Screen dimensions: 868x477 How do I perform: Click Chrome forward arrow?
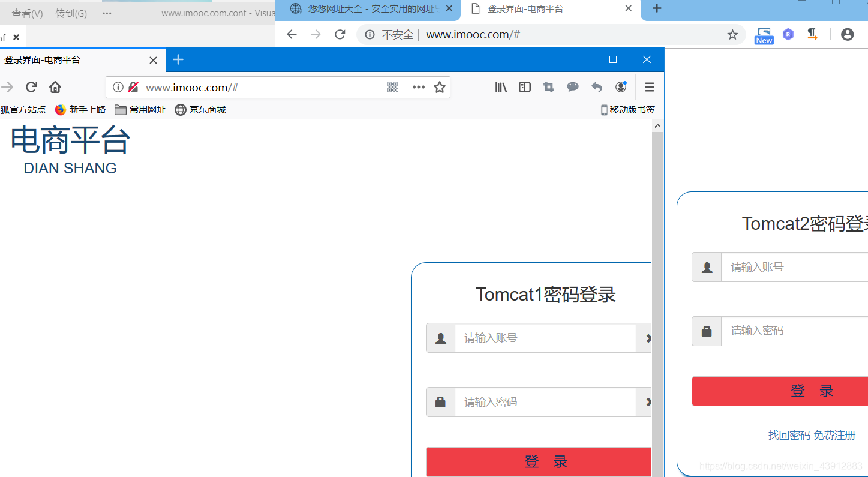pyautogui.click(x=316, y=35)
